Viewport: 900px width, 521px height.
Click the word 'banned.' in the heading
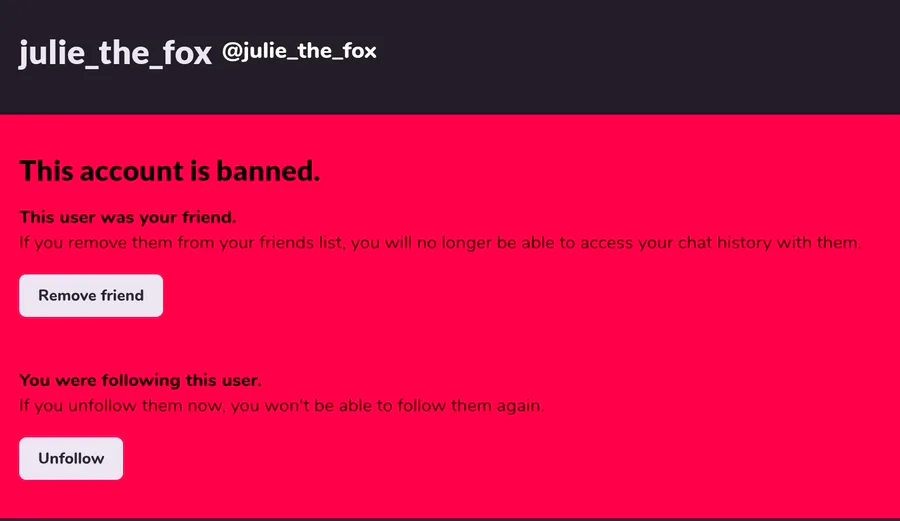[x=268, y=171]
